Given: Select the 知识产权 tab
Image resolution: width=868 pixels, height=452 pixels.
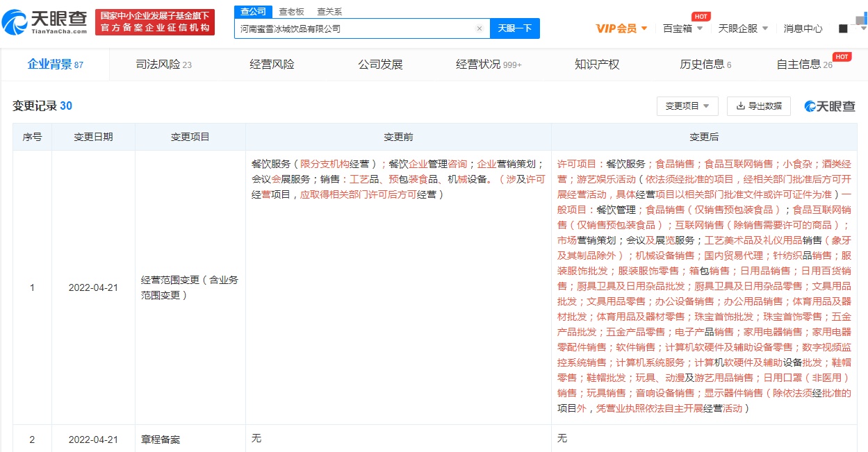Looking at the screenshot, I should coord(597,65).
